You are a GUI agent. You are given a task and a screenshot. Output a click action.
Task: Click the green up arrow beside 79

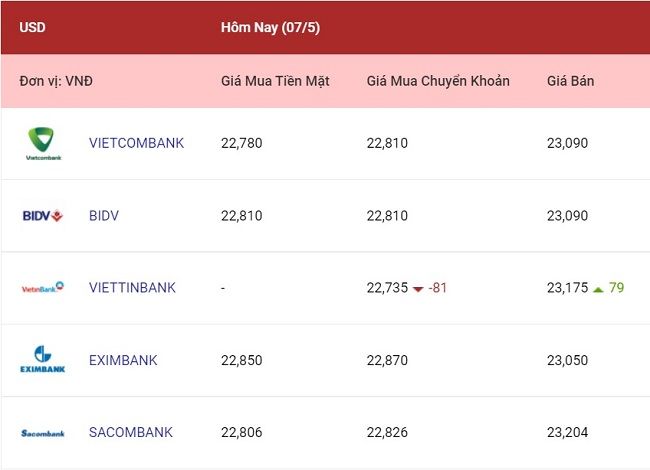[598, 289]
